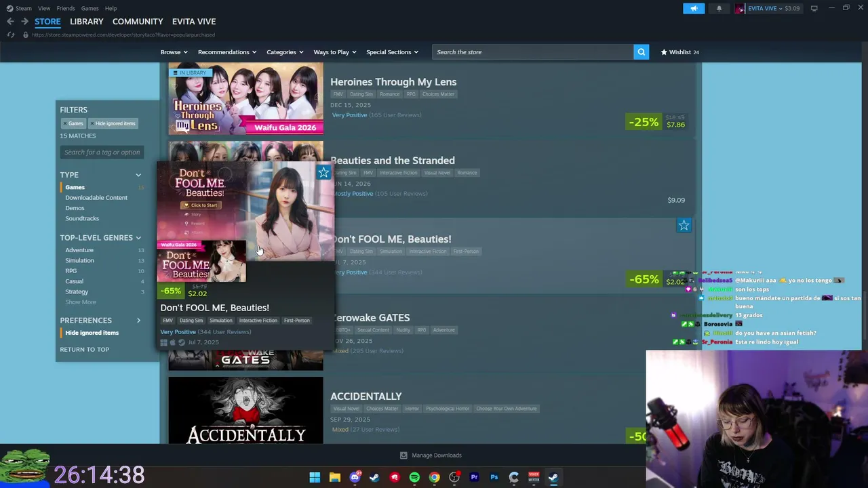The height and width of the screenshot is (488, 868).
Task: Open Discord from the taskbar
Action: [355, 477]
